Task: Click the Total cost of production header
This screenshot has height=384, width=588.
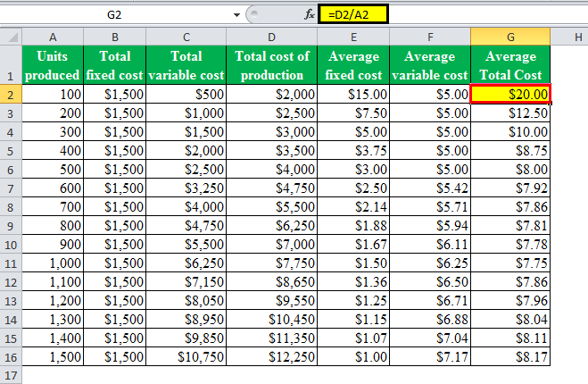Action: coord(272,65)
